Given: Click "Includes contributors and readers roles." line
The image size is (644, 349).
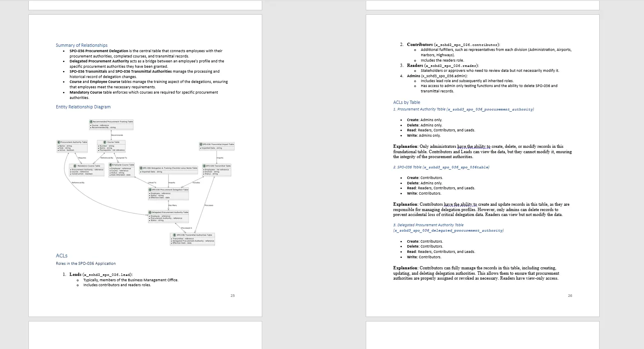Looking at the screenshot, I should click(x=117, y=285).
